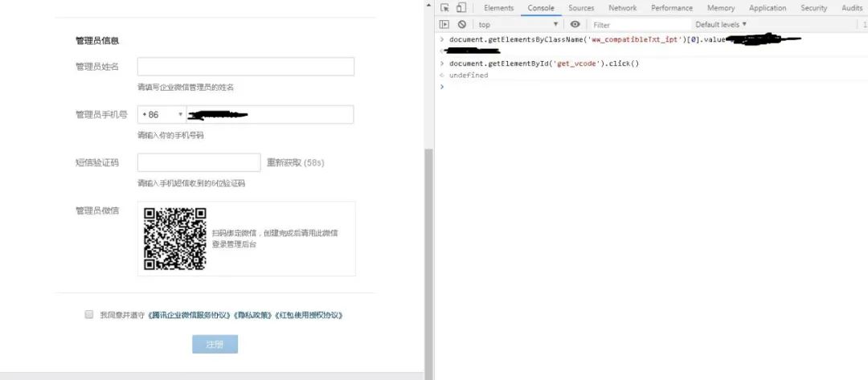Viewport: 868px width, 380px height.
Task: Click the 短信验证码 input field
Action: (x=199, y=162)
